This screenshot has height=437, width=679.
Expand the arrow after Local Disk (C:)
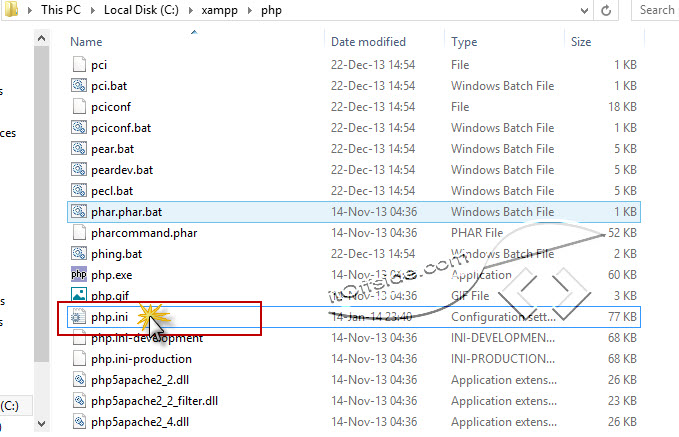191,10
